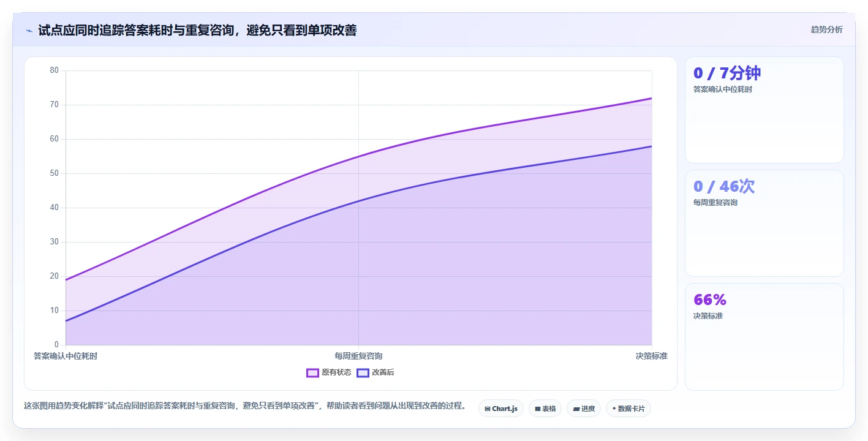The height and width of the screenshot is (441, 868).
Task: Click the 原有状态 legend label
Action: (336, 372)
